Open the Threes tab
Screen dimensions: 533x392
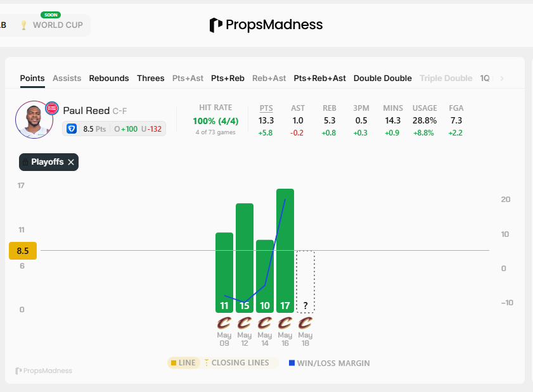click(x=151, y=78)
